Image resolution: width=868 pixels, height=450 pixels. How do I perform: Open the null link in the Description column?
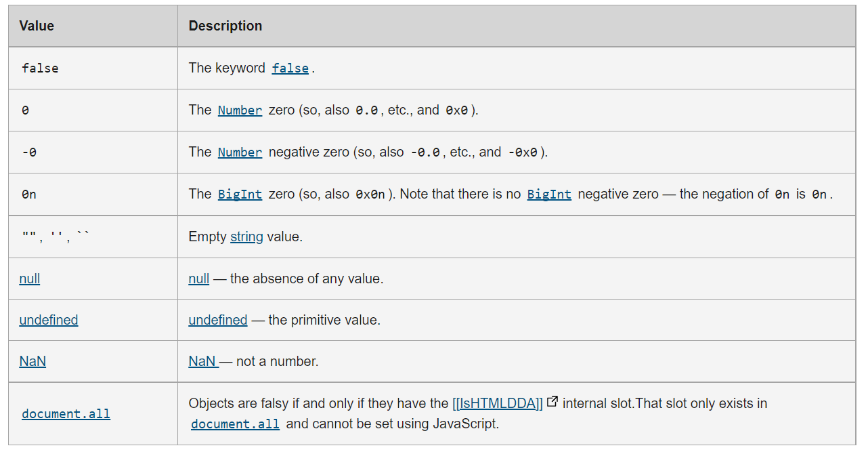pos(199,279)
